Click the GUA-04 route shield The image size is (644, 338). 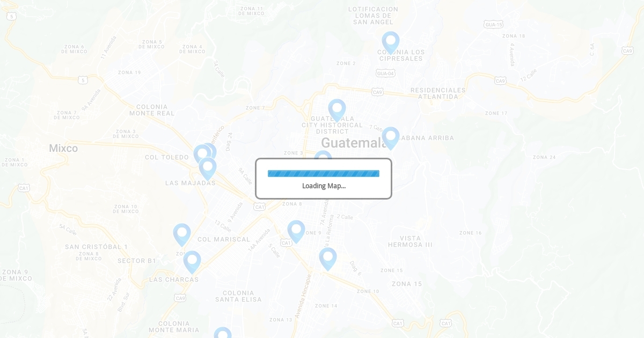coord(385,73)
